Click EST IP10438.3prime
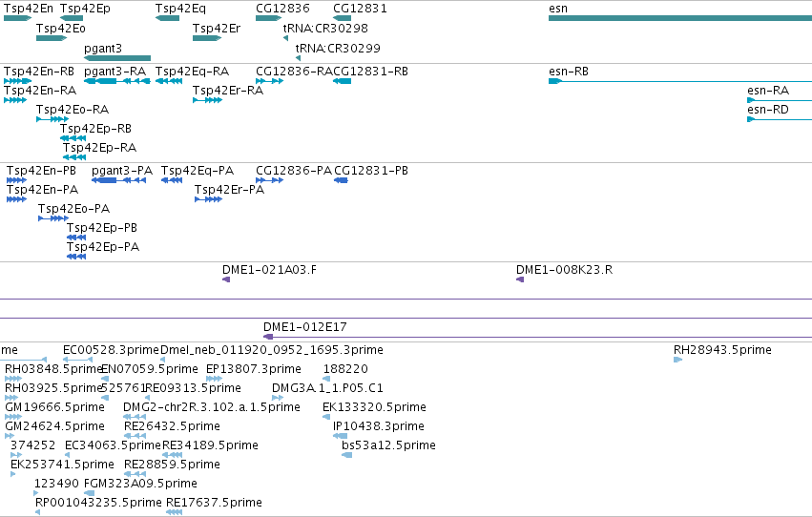 pyautogui.click(x=379, y=427)
